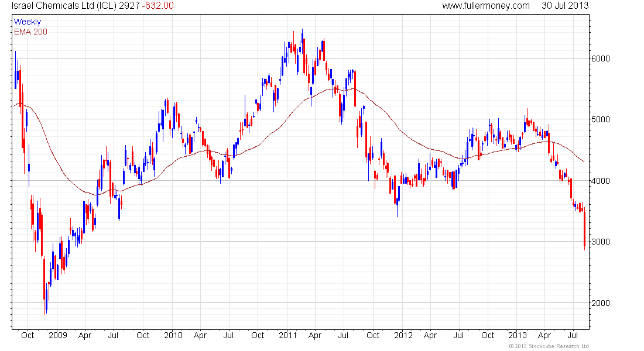The width and height of the screenshot is (644, 351).
Task: Click the 2011 year axis label
Action: [287, 335]
